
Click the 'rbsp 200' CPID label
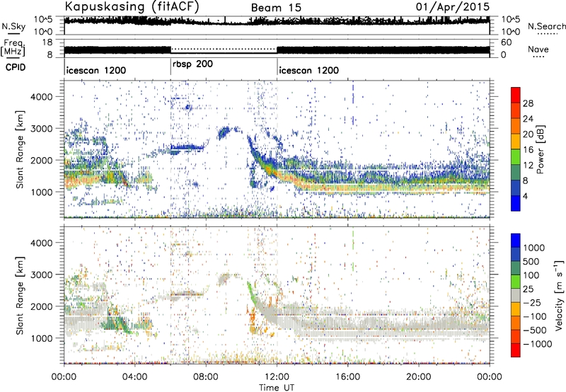tap(192, 64)
